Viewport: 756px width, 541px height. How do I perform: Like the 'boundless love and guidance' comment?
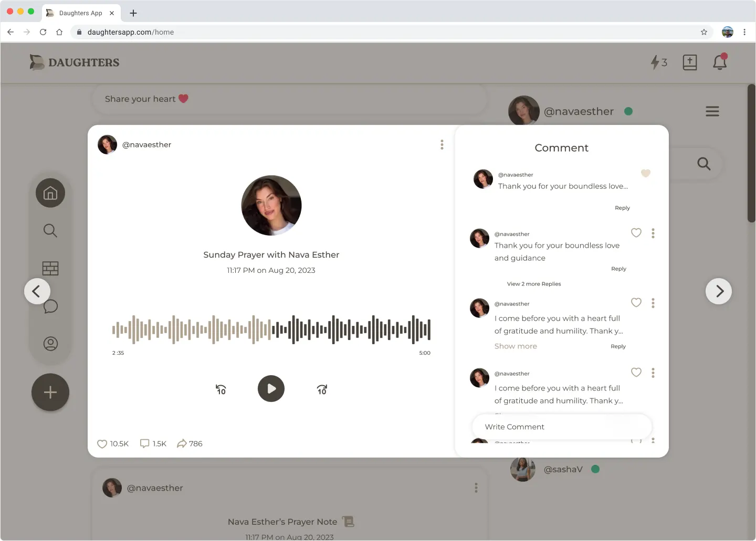[x=636, y=232]
